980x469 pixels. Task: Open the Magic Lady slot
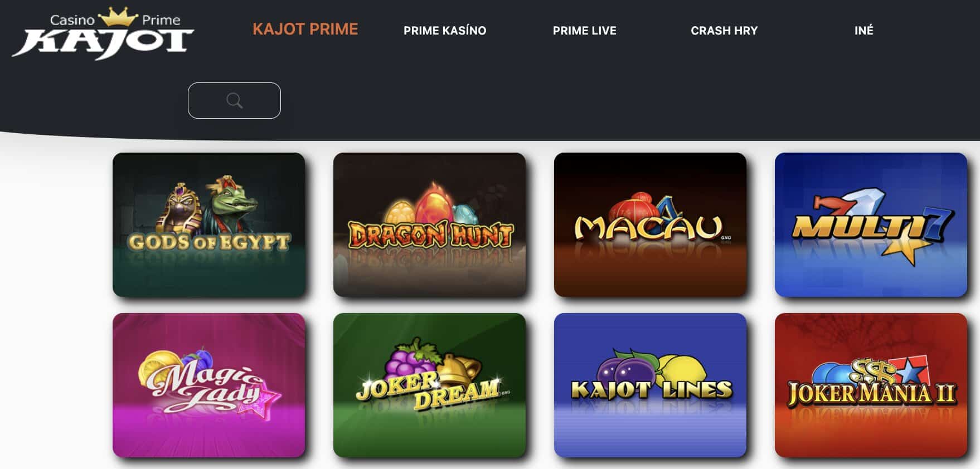[x=208, y=385]
